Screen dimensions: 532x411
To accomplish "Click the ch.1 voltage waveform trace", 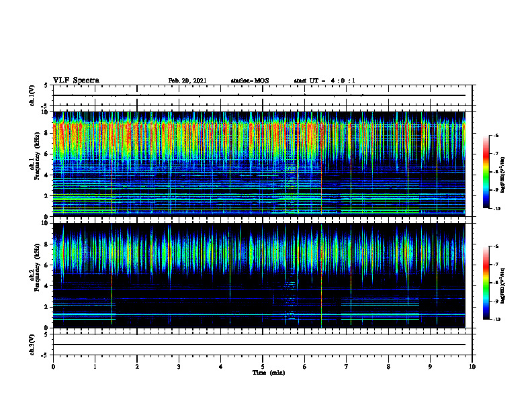I will (x=259, y=95).
